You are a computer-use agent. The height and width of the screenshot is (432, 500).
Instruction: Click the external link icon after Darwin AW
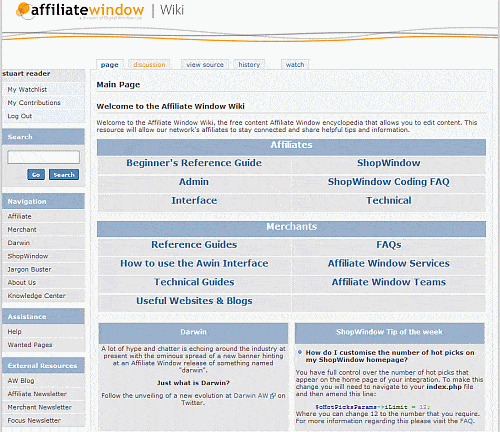click(x=273, y=396)
